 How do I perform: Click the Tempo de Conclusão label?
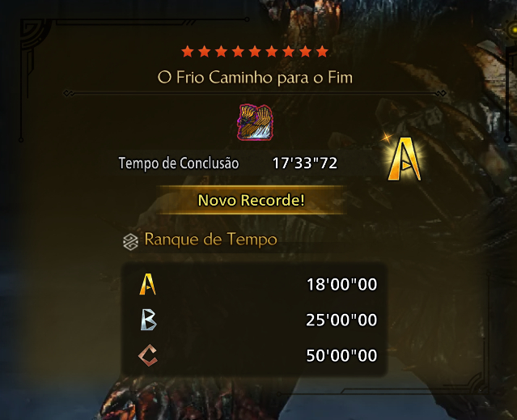(179, 163)
